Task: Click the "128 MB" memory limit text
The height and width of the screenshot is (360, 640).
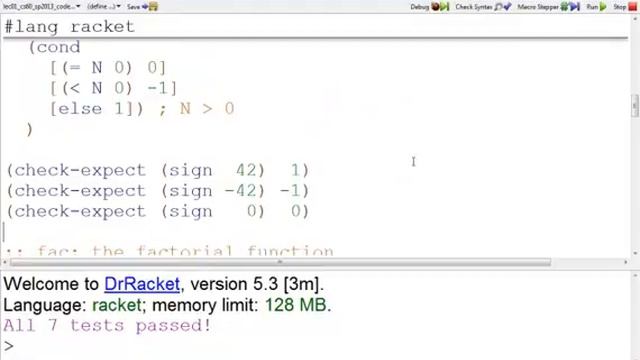Action: (x=296, y=305)
